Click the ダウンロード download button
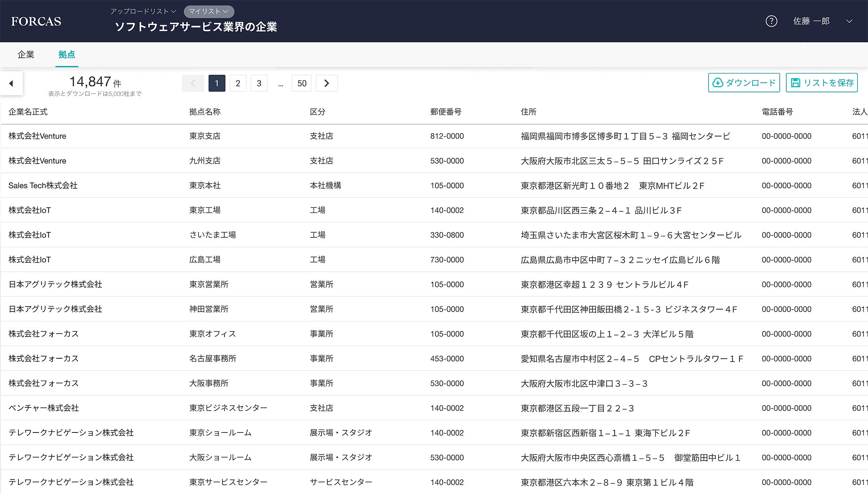The height and width of the screenshot is (494, 868). click(744, 83)
